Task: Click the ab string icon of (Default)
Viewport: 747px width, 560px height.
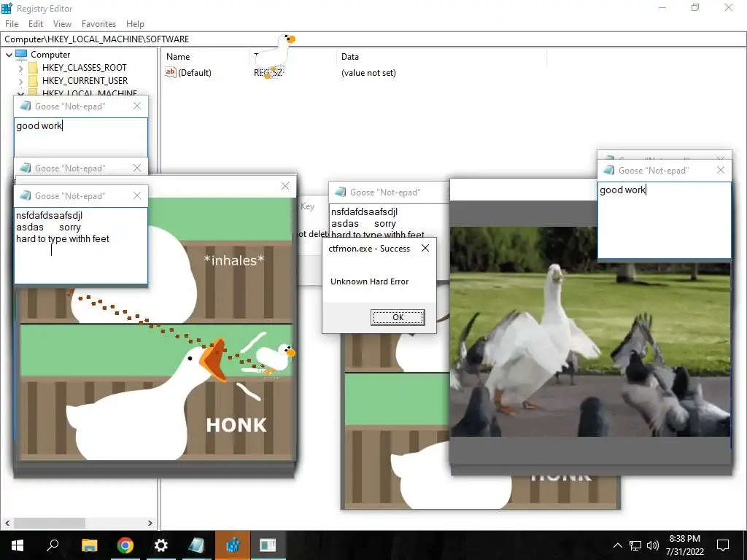Action: coord(171,72)
